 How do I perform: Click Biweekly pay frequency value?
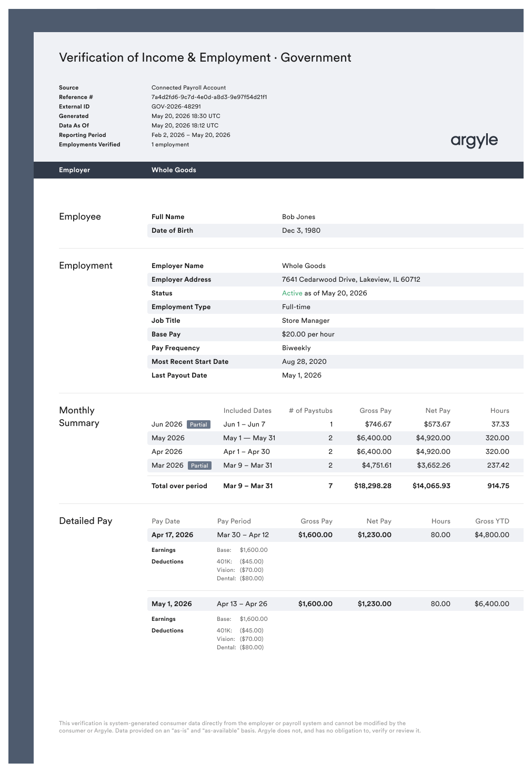coord(296,348)
